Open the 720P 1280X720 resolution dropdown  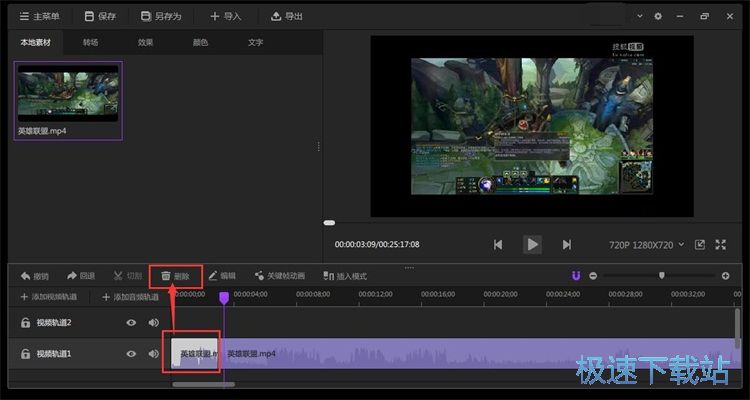[x=646, y=245]
